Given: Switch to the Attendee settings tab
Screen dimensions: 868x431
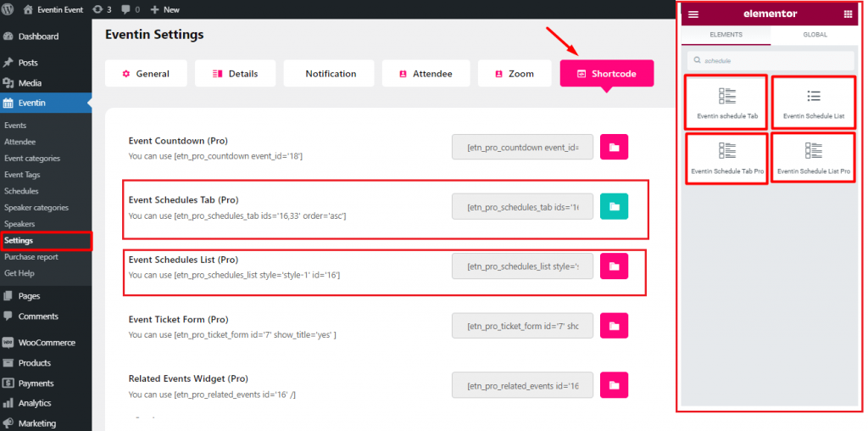Looking at the screenshot, I should click(426, 74).
